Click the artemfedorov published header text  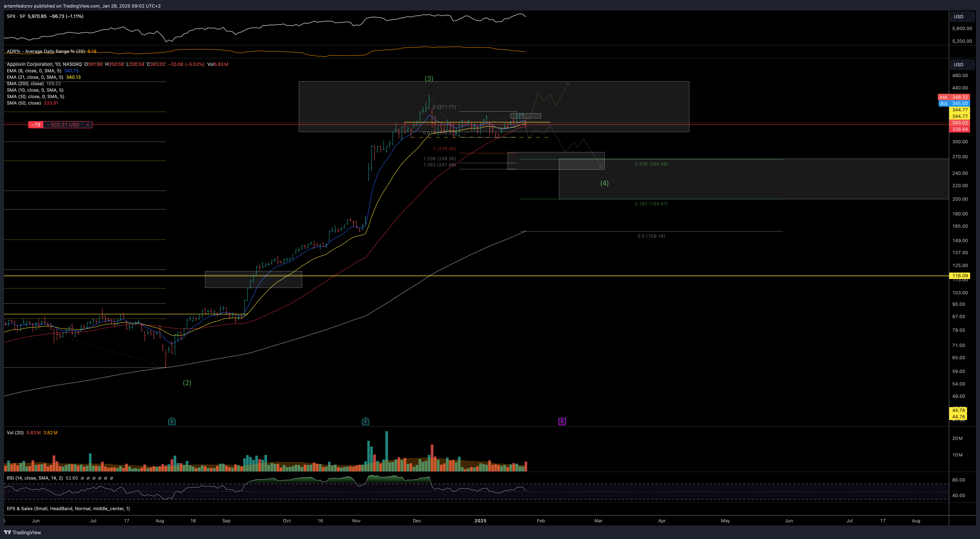82,6
